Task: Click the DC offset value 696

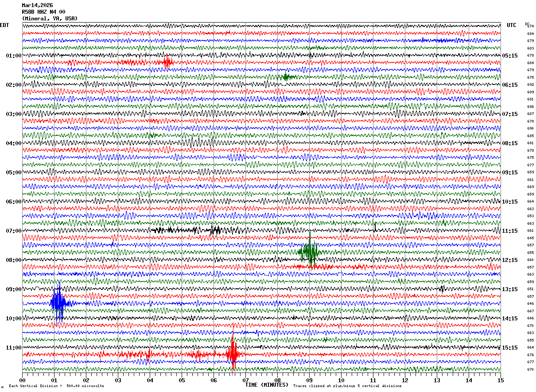Action: pos(530,107)
